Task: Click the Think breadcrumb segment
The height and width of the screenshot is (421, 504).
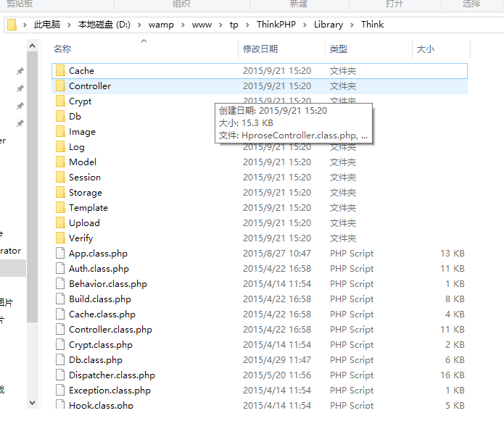Action: [372, 25]
